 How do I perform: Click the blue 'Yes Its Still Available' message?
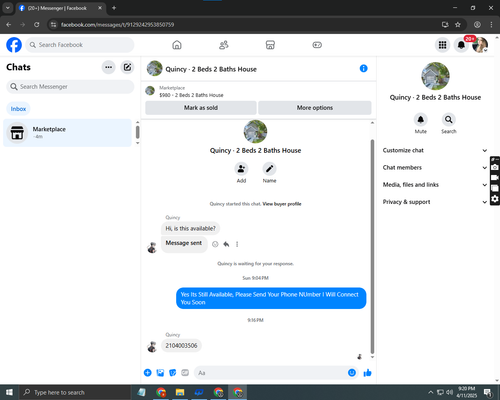(271, 298)
